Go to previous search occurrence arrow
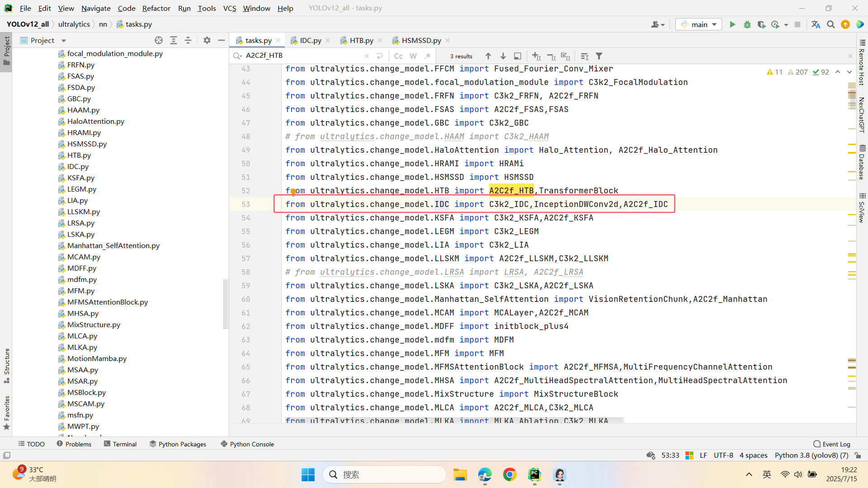The image size is (868, 488). 488,56
